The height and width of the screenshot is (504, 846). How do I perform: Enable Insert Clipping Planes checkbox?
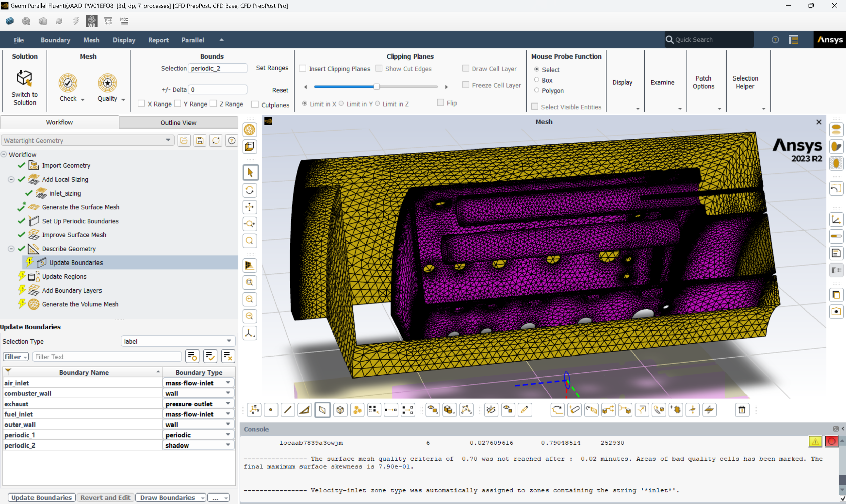pyautogui.click(x=303, y=69)
